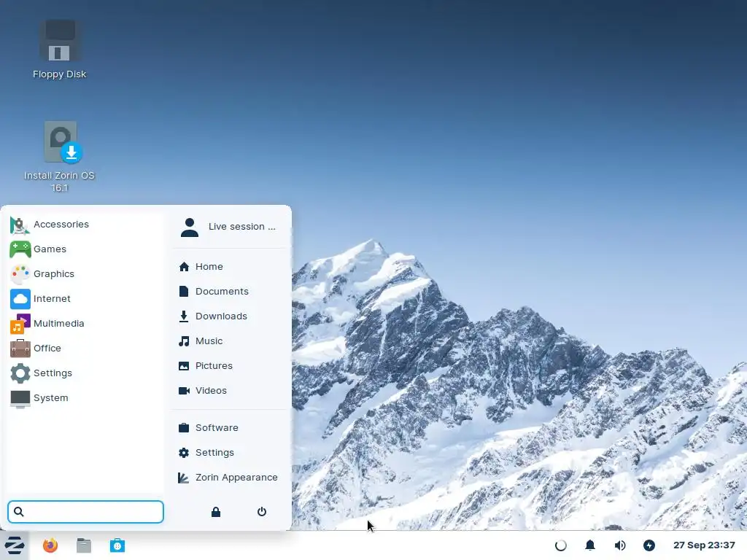Viewport: 747px width, 560px height.
Task: Open Settings in the right column
Action: (x=230, y=452)
